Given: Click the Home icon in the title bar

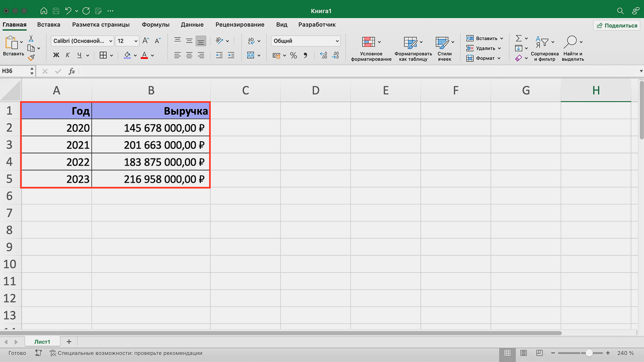Looking at the screenshot, I should [43, 11].
